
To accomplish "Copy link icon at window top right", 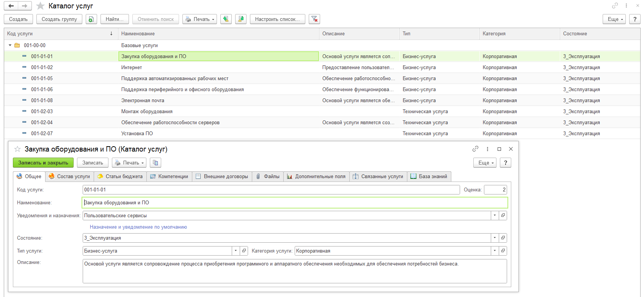I will click(615, 5).
